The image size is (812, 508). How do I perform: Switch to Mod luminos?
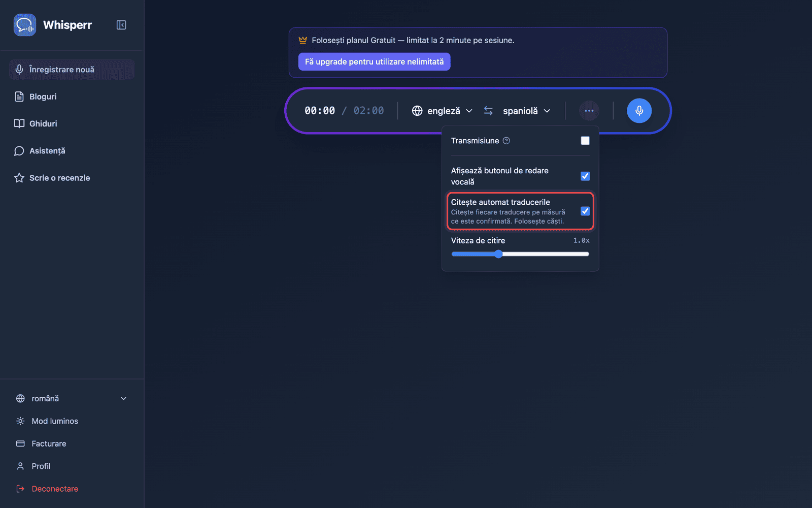[x=72, y=421]
